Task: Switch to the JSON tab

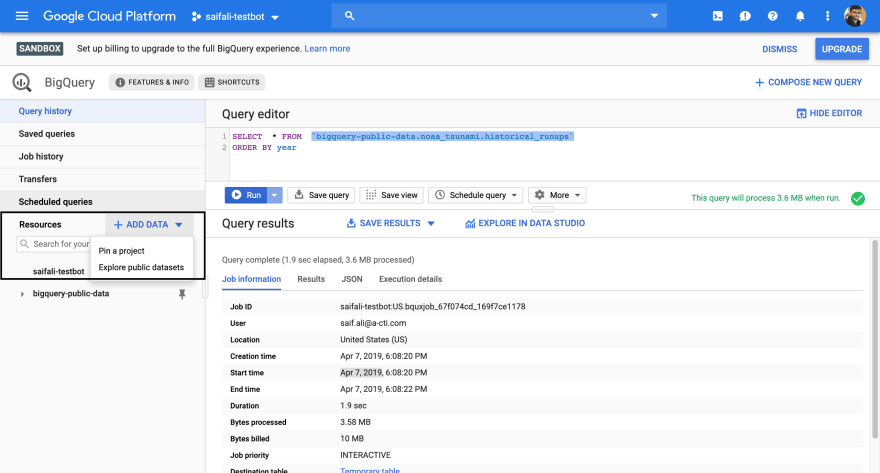Action: [x=352, y=279]
